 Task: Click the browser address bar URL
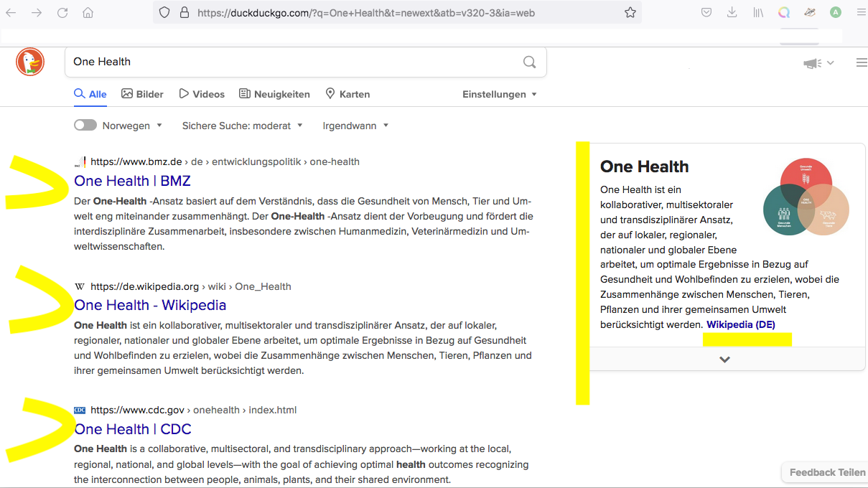coord(366,12)
